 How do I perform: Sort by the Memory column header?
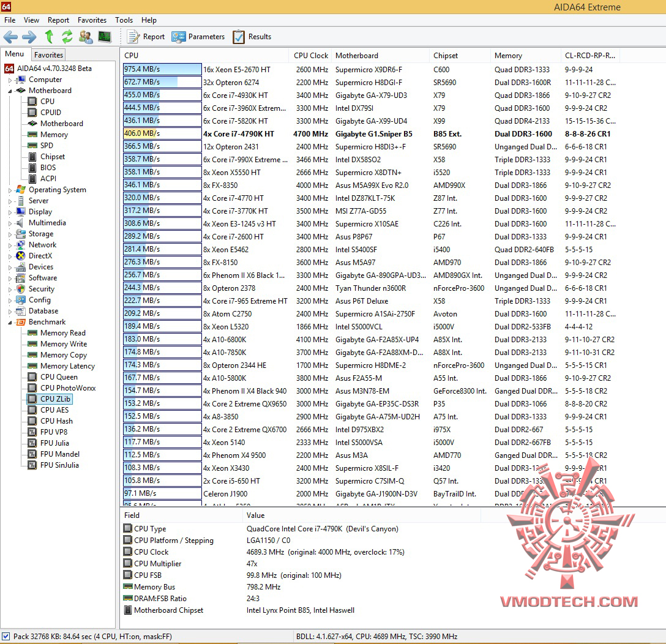pyautogui.click(x=525, y=56)
